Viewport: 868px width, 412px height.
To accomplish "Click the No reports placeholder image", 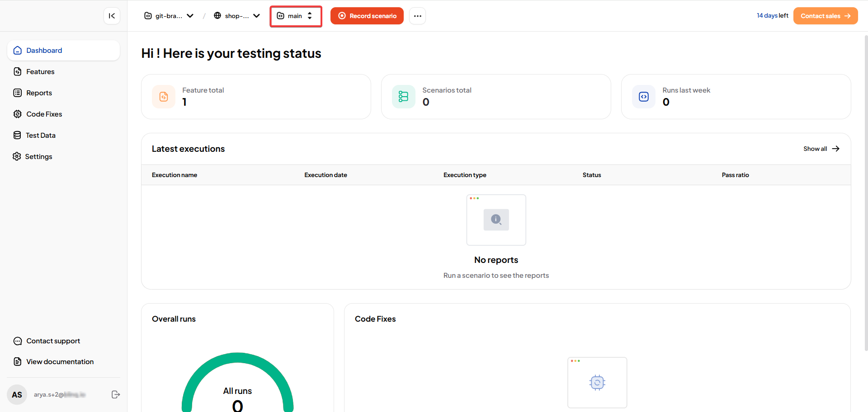I will pyautogui.click(x=496, y=220).
